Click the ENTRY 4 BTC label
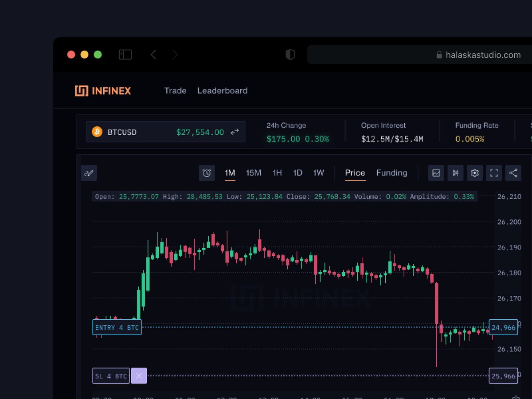Viewport: 532px width, 399px height. pyautogui.click(x=117, y=328)
